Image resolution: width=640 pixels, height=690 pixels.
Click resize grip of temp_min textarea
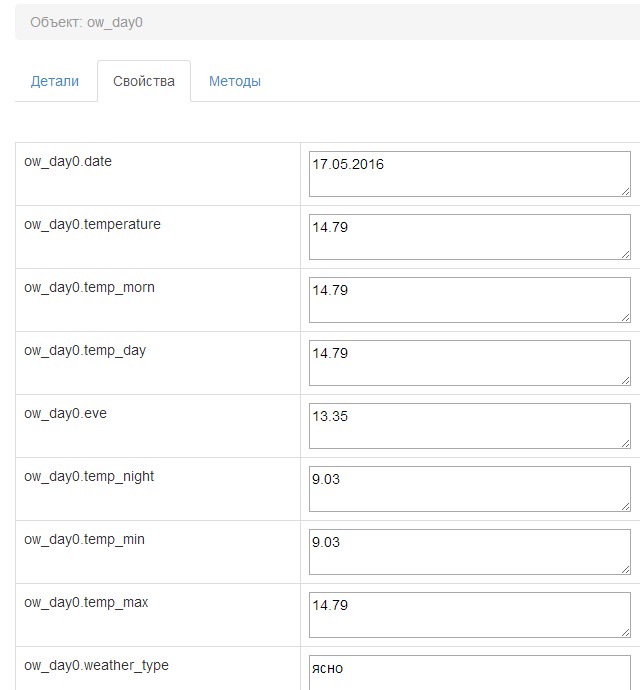[x=626, y=569]
